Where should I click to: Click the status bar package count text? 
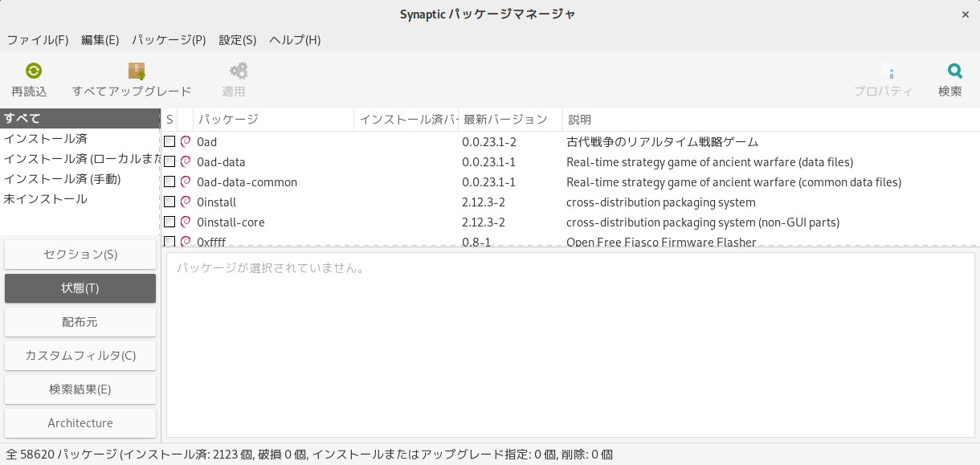[x=309, y=454]
